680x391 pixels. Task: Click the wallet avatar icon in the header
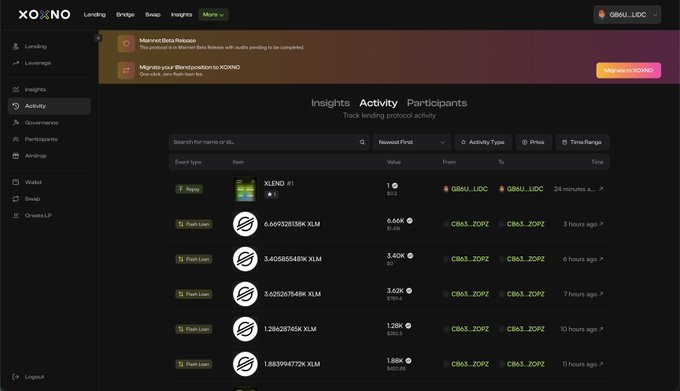[602, 14]
